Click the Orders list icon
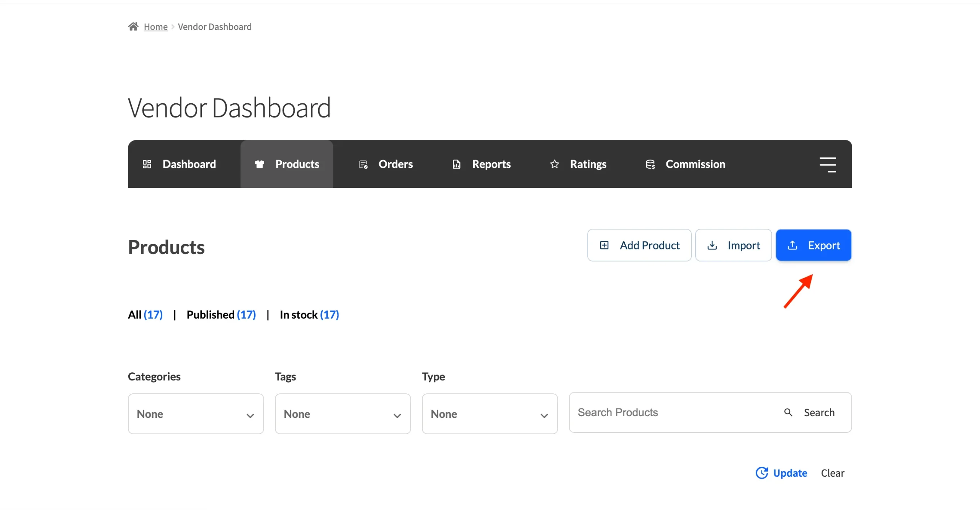 click(x=363, y=165)
